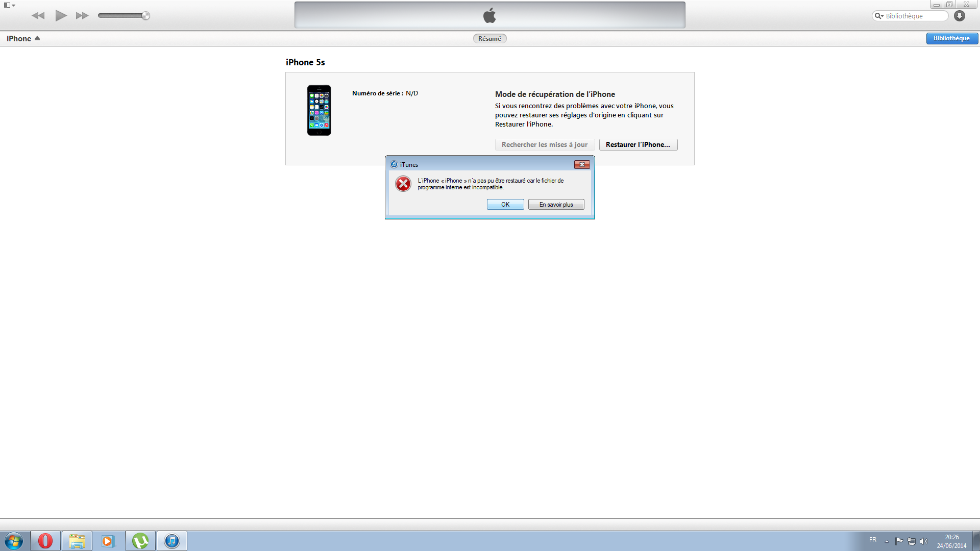Open the iTunes menu dropdown at top-left

pos(10,5)
